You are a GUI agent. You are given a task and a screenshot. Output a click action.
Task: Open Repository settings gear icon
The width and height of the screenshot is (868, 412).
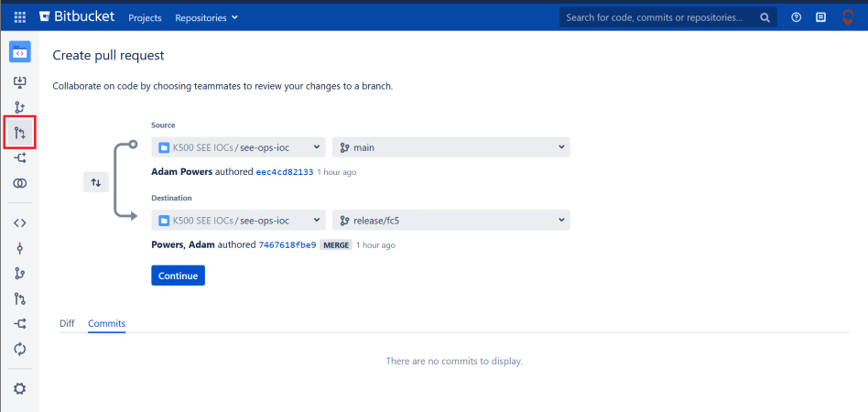pos(19,388)
